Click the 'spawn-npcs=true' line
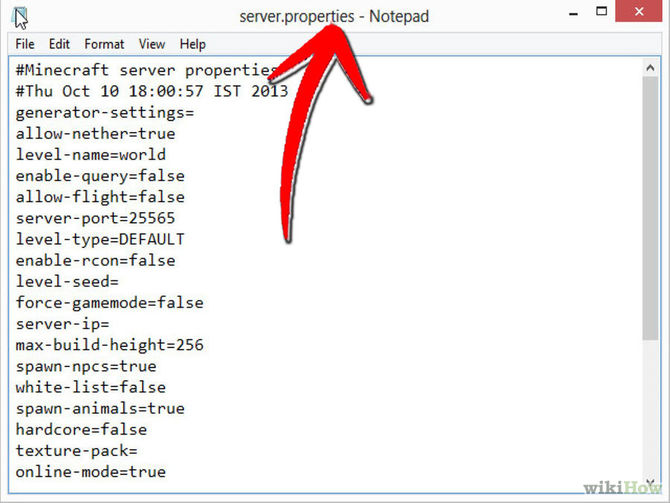 coord(86,366)
